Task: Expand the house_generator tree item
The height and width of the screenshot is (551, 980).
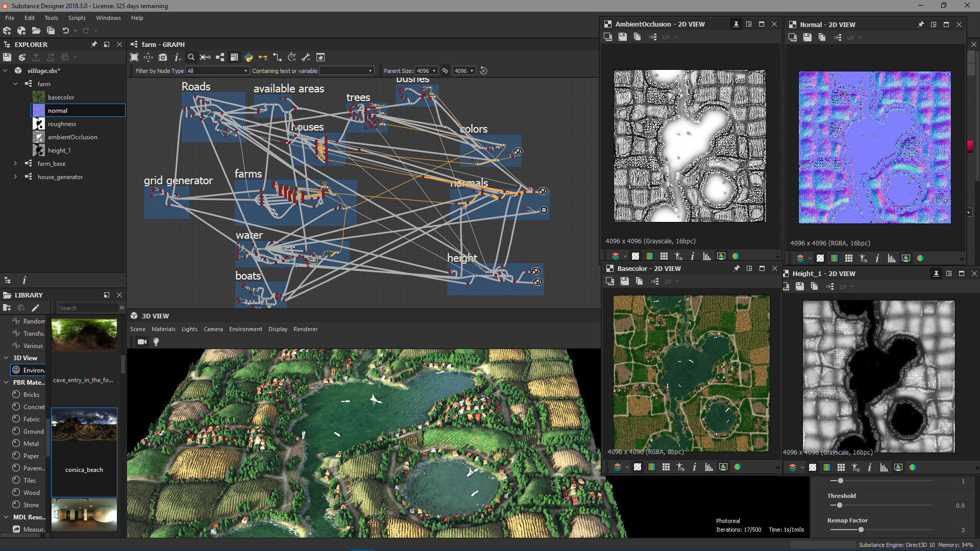Action: (x=15, y=177)
